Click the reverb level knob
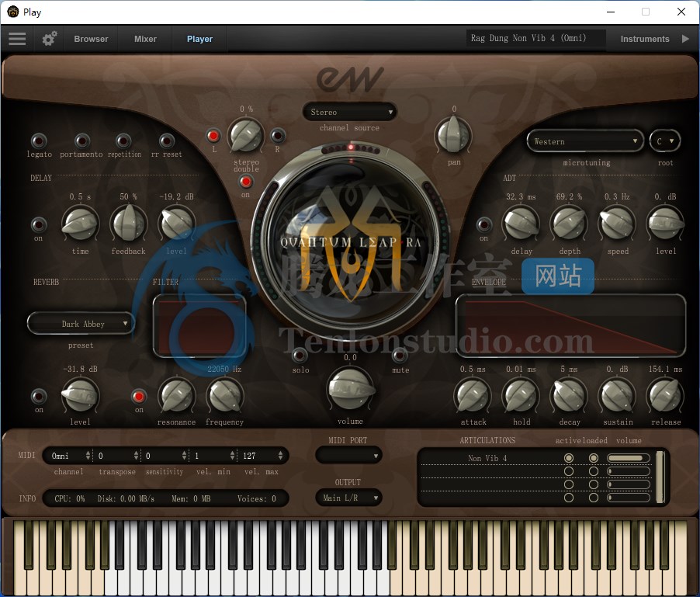 pos(80,395)
